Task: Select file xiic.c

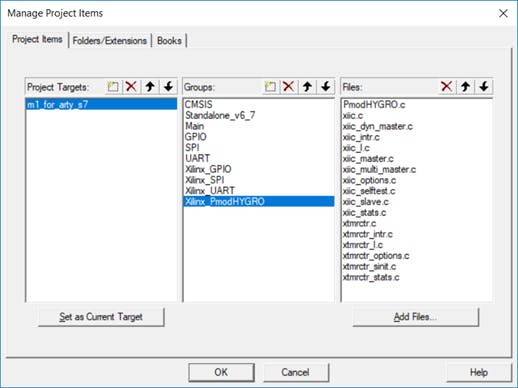Action: pos(417,115)
